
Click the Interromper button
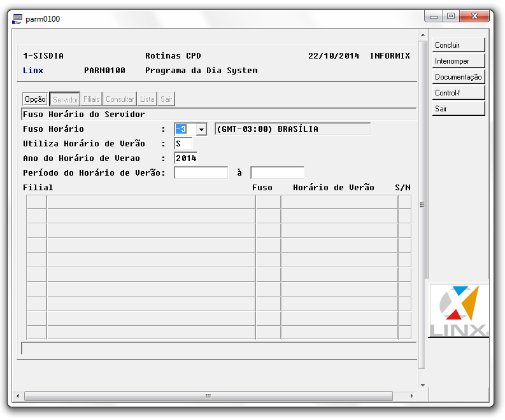459,61
